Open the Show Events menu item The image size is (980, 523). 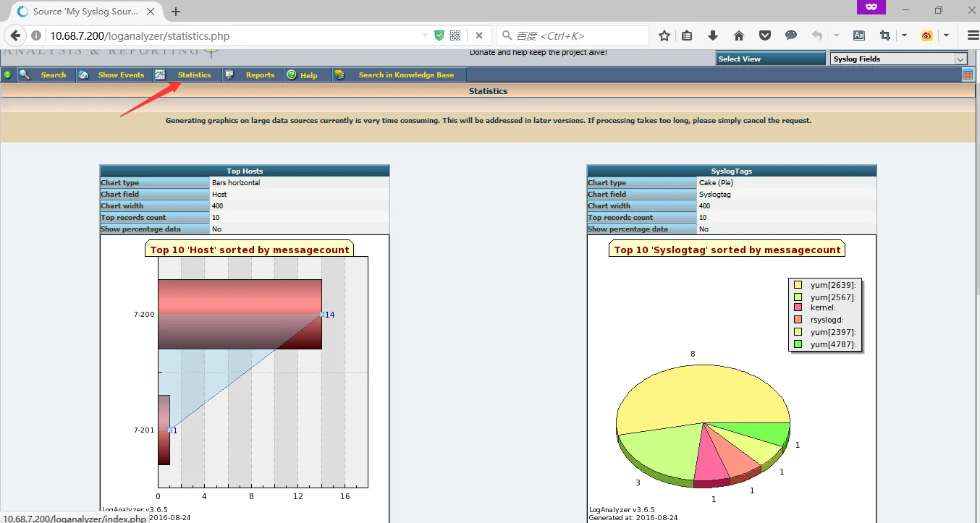pyautogui.click(x=121, y=75)
